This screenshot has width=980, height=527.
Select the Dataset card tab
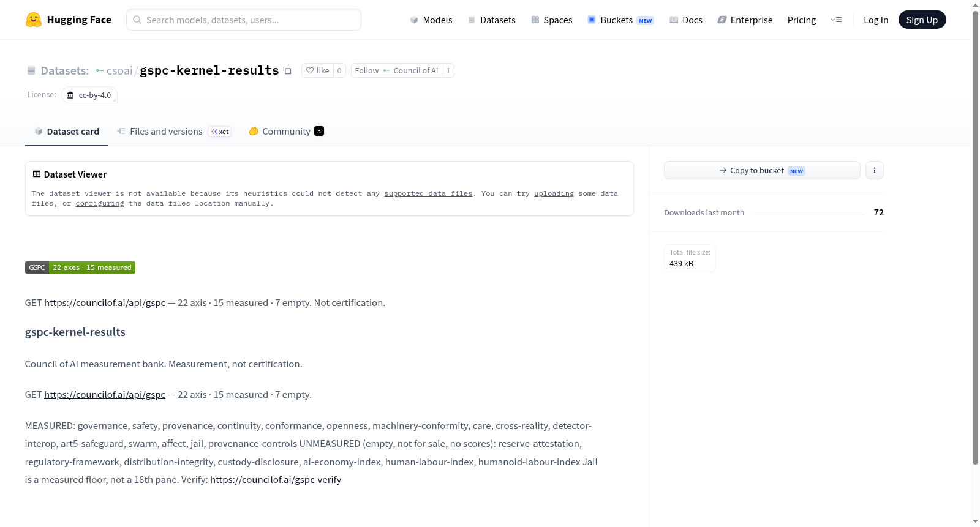[x=66, y=132]
